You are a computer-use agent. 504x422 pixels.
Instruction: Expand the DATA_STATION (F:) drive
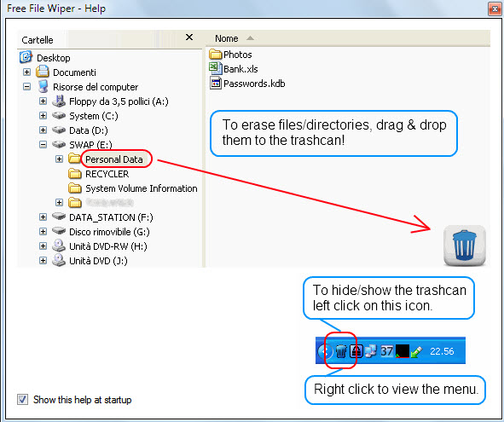(43, 217)
